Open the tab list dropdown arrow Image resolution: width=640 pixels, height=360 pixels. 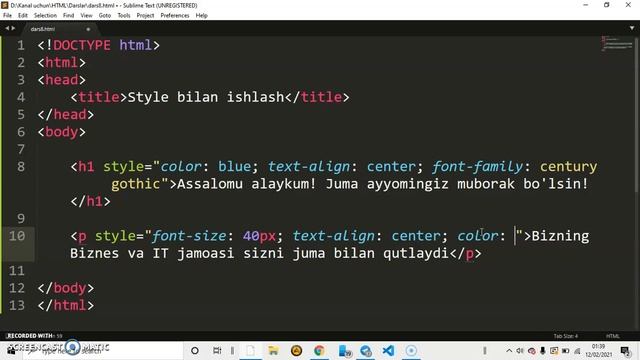point(632,28)
